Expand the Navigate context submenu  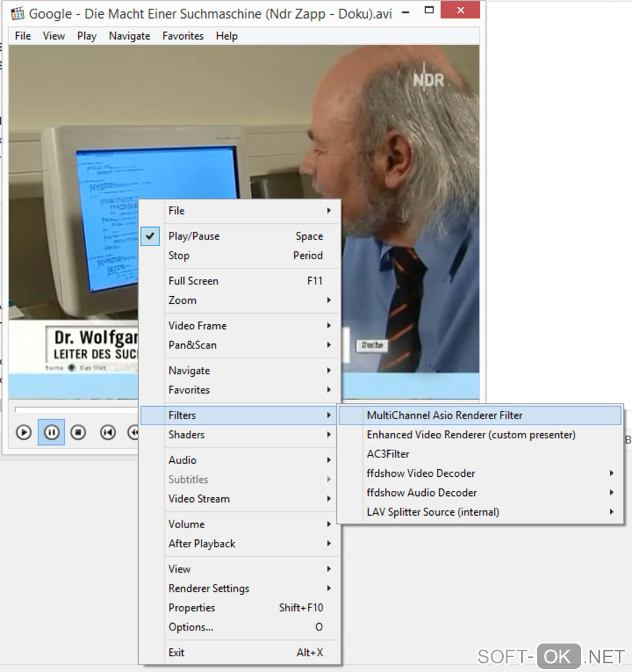pyautogui.click(x=240, y=370)
